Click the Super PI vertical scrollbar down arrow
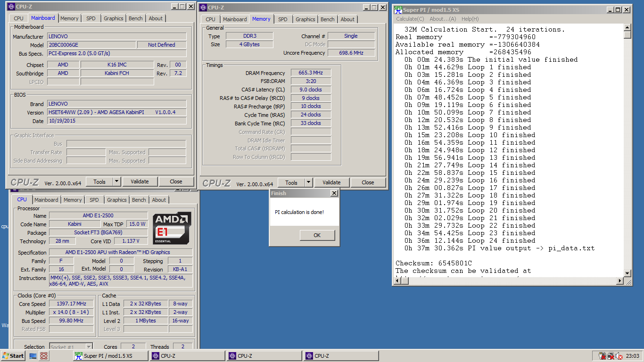644x362 pixels. point(627,273)
